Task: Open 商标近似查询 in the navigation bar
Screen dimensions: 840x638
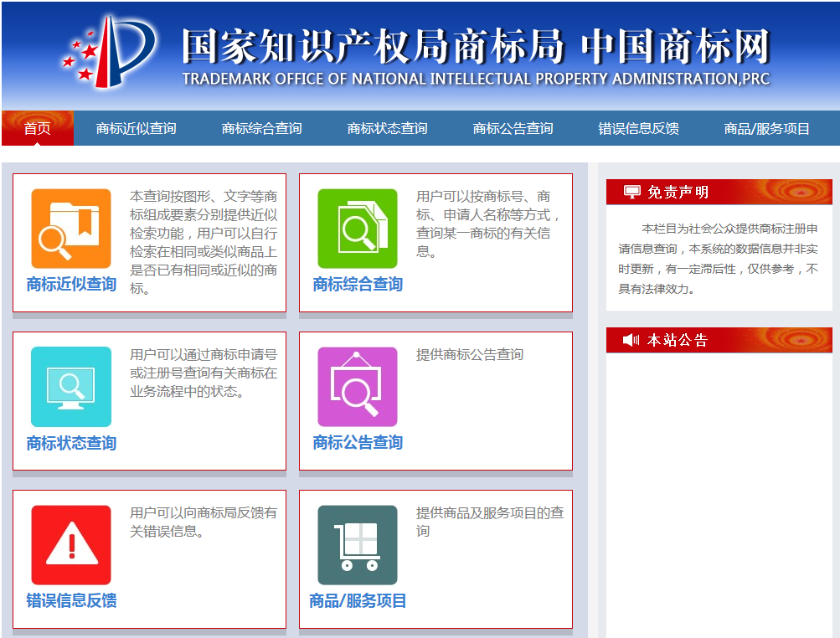Action: point(136,128)
